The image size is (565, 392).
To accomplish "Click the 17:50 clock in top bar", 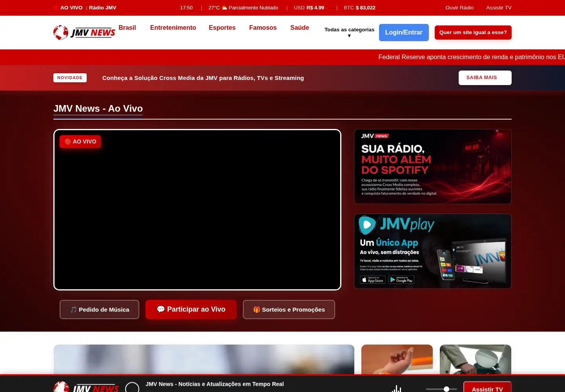I will coord(186,8).
